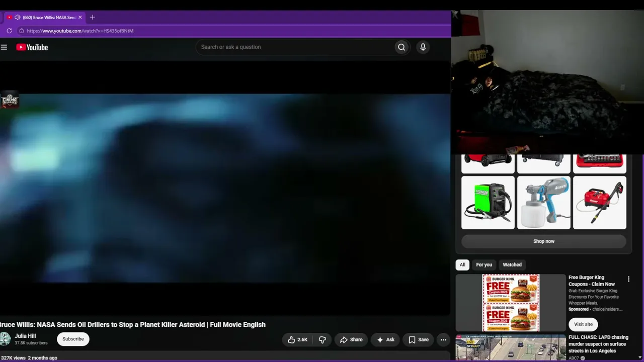Viewport: 644px width, 362px height.
Task: Click Visit site on the Burger King ad
Action: coord(583,324)
